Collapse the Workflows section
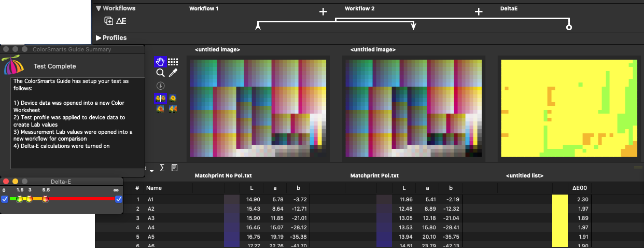This screenshot has height=248, width=644. point(98,8)
